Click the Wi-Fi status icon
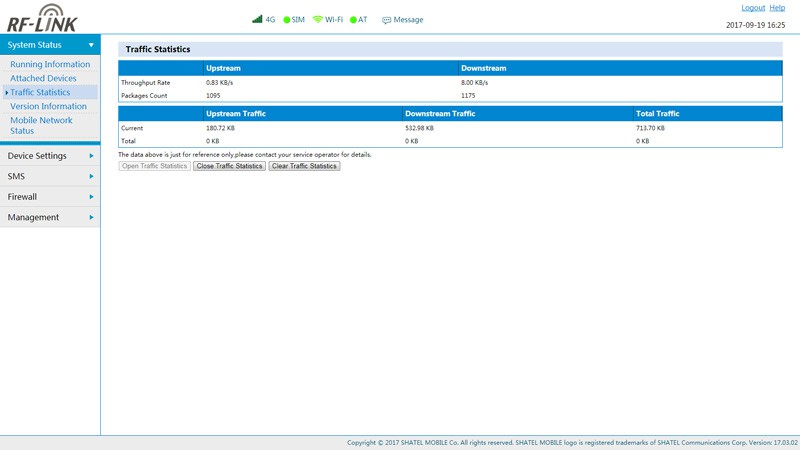The image size is (800, 450). (x=318, y=19)
